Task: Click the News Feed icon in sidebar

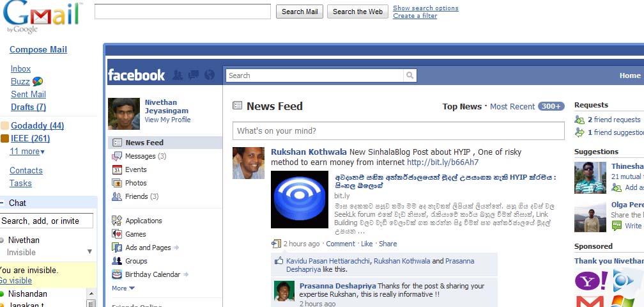Action: [118, 143]
